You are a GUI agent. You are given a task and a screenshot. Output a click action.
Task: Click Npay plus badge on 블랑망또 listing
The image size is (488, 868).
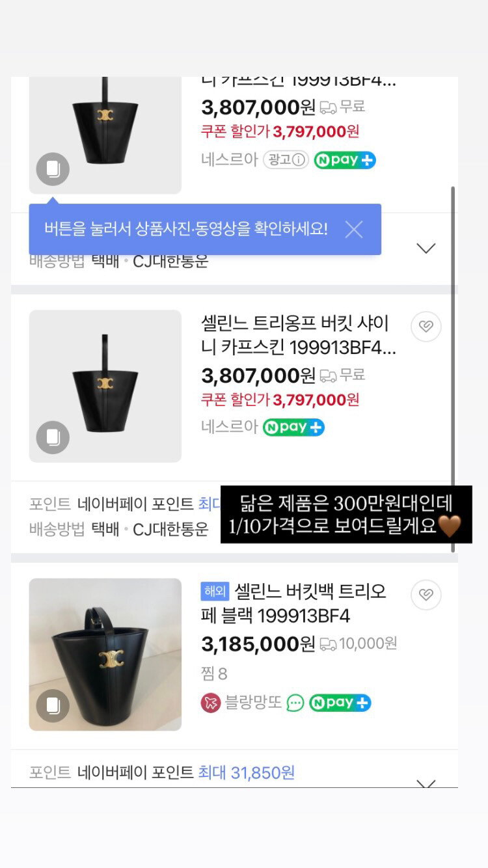coord(340,703)
